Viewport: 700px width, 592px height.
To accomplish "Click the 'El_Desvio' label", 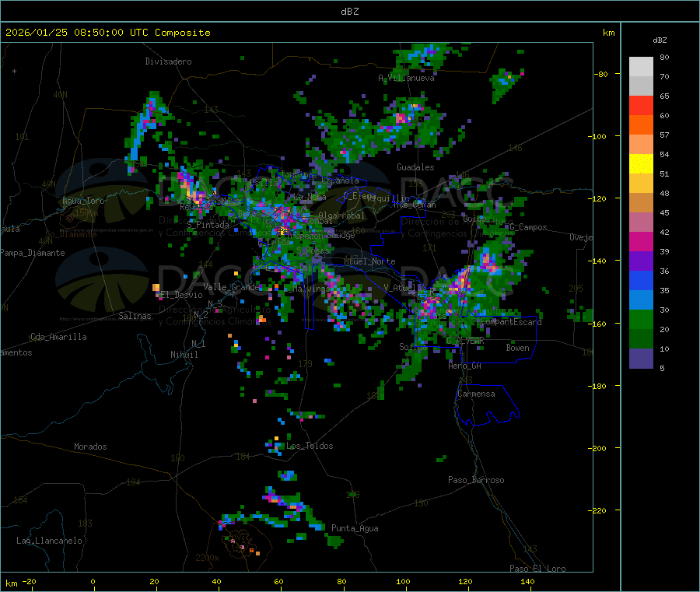I will [181, 295].
